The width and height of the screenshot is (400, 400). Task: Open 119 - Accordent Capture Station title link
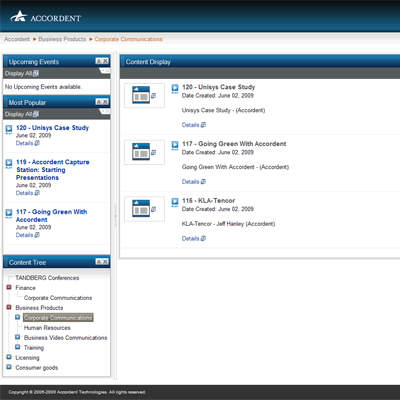click(53, 170)
